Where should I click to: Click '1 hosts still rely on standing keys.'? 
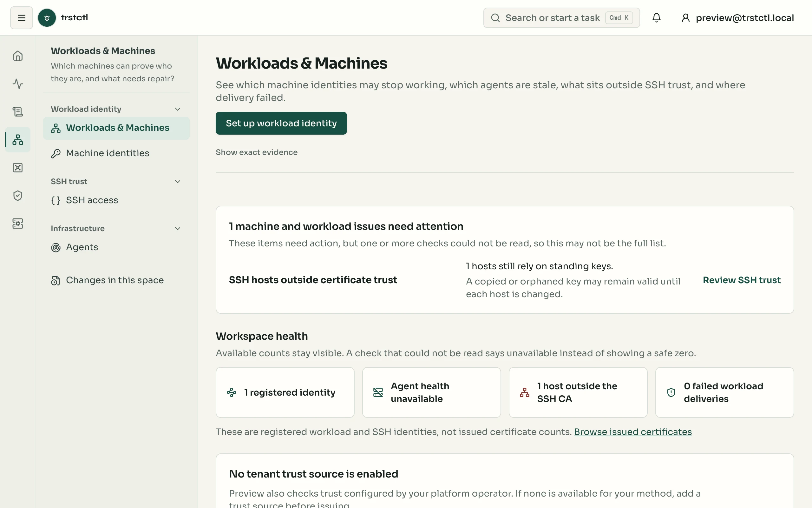539,266
